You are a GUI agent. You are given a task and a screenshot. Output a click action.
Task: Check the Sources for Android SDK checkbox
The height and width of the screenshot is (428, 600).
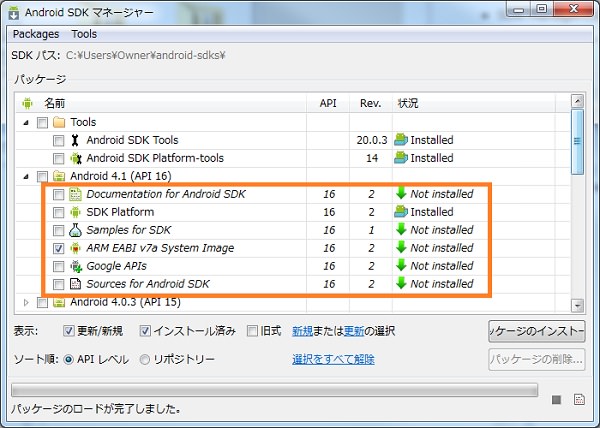coord(58,285)
